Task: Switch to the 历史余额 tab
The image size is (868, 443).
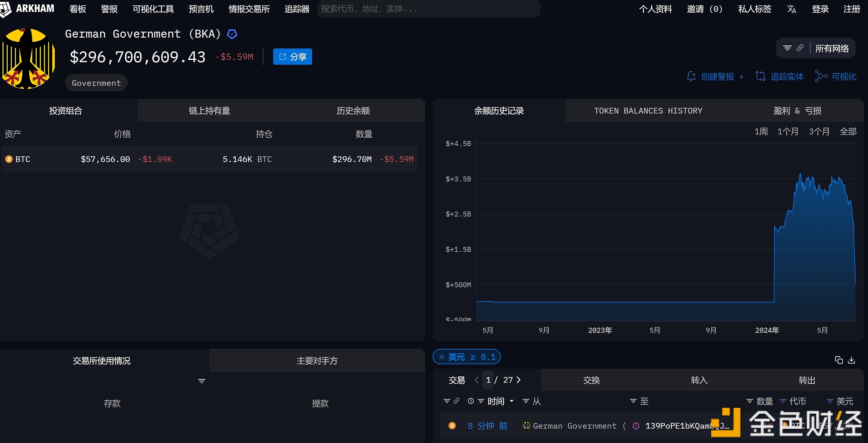Action: pos(353,111)
